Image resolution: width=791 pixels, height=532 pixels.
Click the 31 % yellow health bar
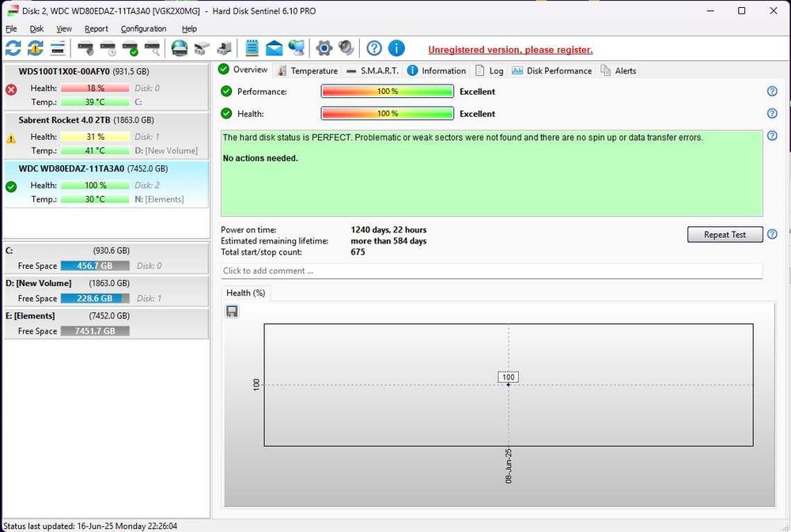[95, 137]
